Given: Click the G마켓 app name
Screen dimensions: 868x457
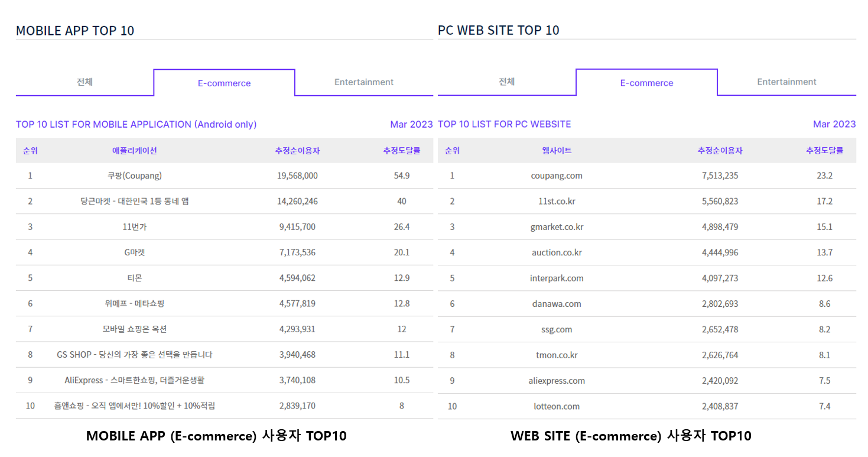Looking at the screenshot, I should 135,252.
